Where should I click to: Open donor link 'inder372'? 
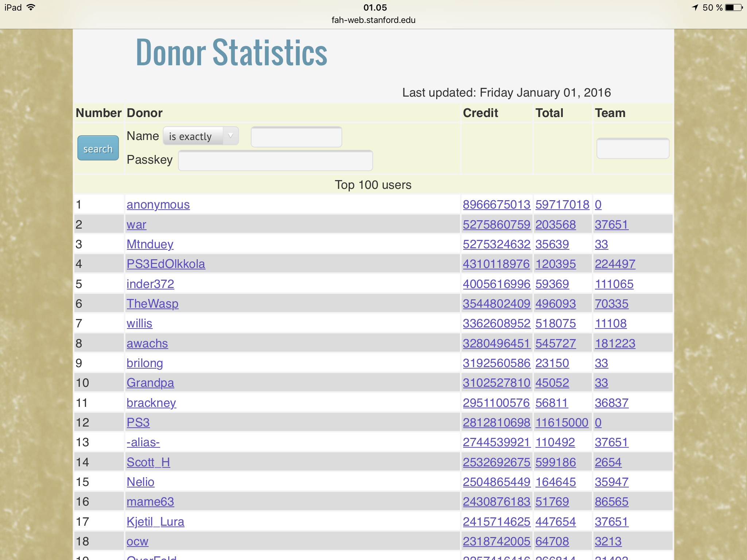(150, 284)
